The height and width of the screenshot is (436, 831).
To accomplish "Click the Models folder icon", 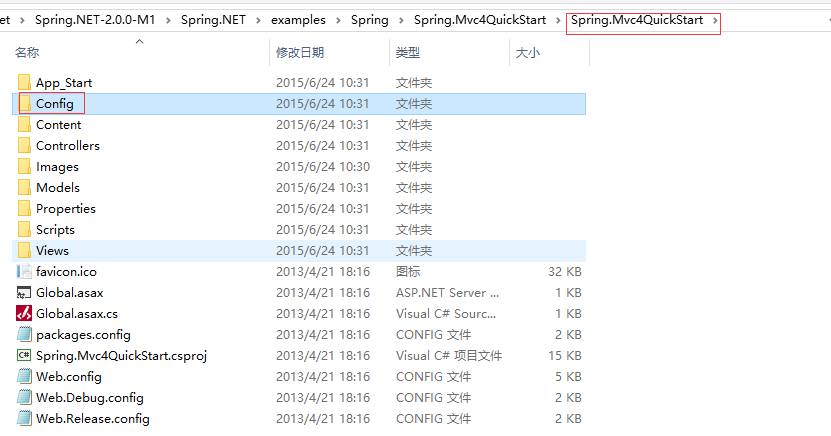I will coord(24,188).
